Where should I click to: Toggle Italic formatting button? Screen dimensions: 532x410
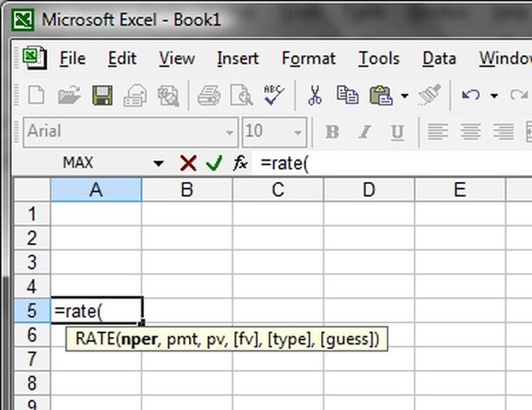pos(364,132)
